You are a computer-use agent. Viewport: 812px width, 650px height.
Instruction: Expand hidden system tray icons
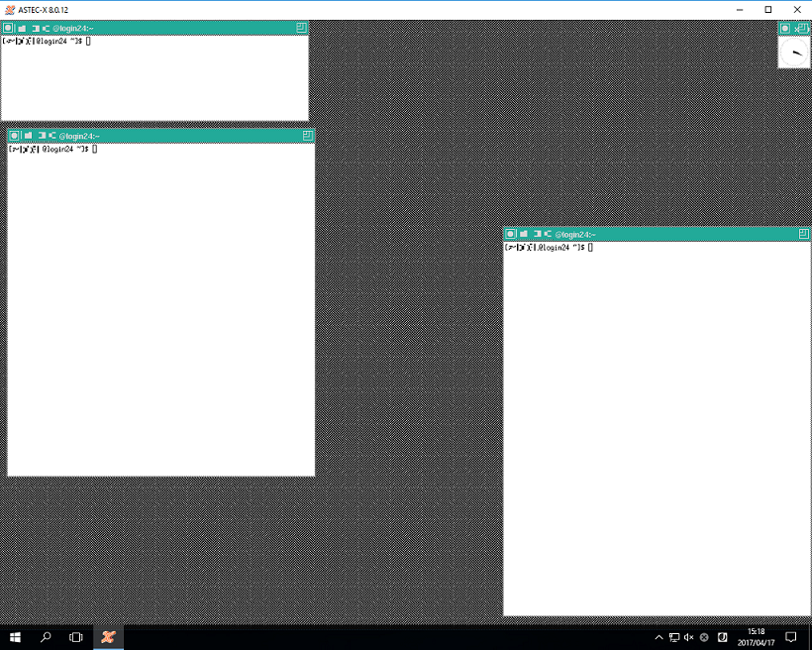(660, 637)
